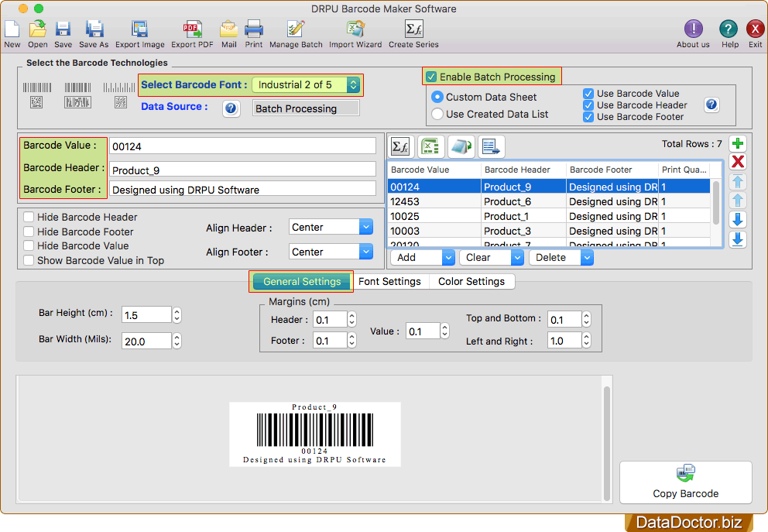
Task: Expand the Add dropdown button
Action: 448,258
